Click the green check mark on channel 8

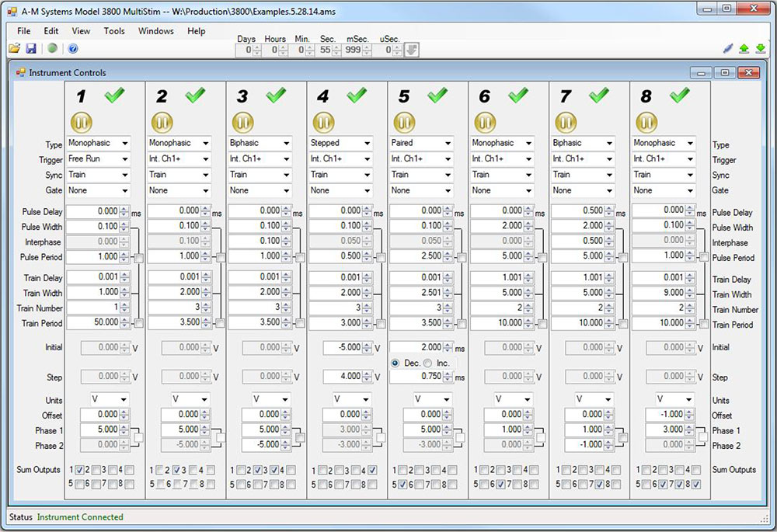(x=680, y=95)
